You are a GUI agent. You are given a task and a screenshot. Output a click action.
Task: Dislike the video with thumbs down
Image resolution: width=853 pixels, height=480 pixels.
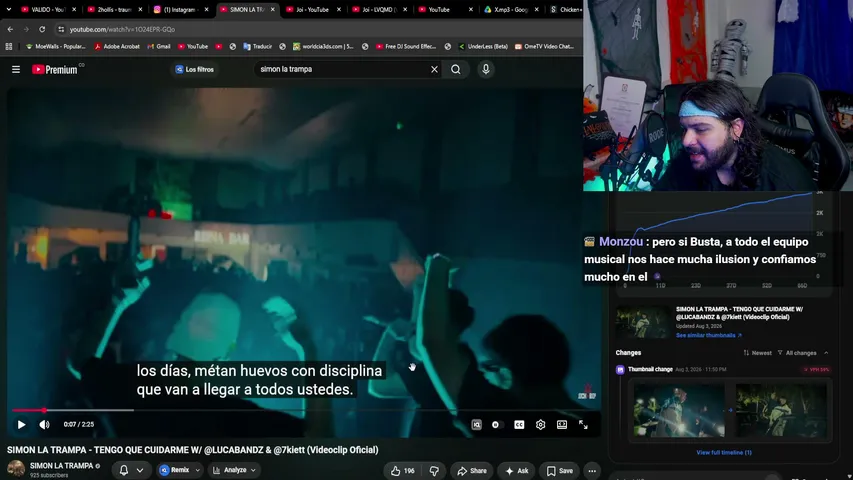(434, 471)
